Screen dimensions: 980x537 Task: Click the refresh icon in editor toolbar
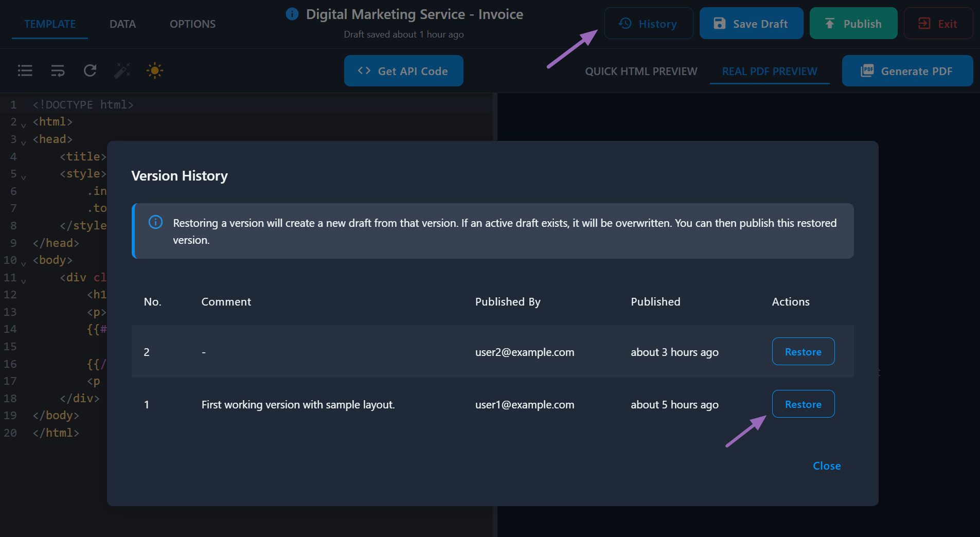[90, 70]
